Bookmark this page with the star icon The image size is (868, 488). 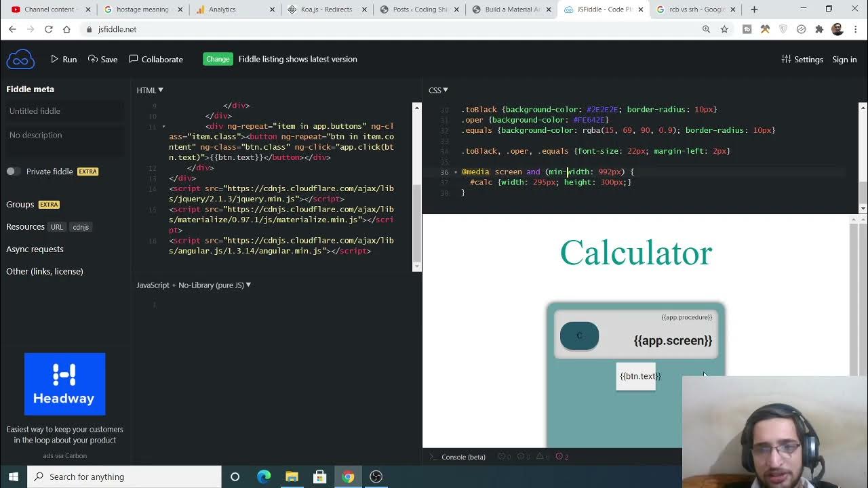point(724,29)
